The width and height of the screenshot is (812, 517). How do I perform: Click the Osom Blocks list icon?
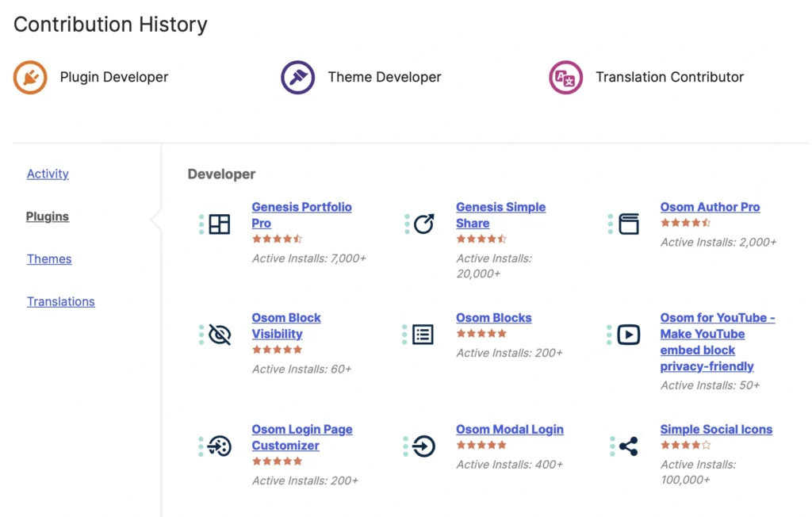pos(423,335)
